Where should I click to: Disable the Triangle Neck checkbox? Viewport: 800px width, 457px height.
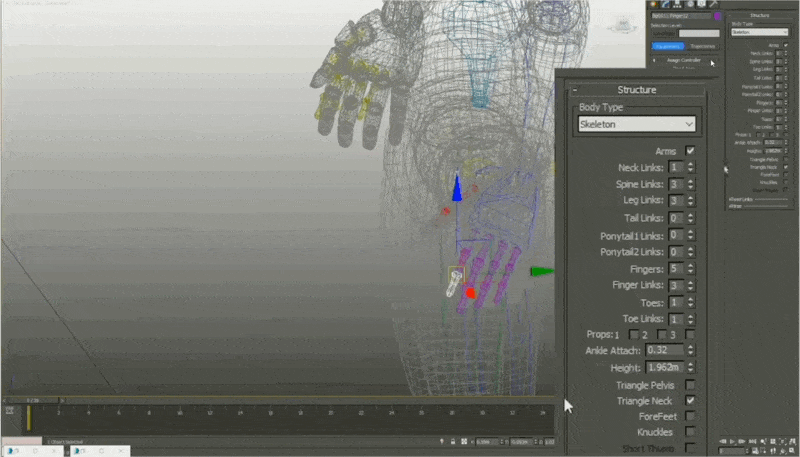click(690, 401)
